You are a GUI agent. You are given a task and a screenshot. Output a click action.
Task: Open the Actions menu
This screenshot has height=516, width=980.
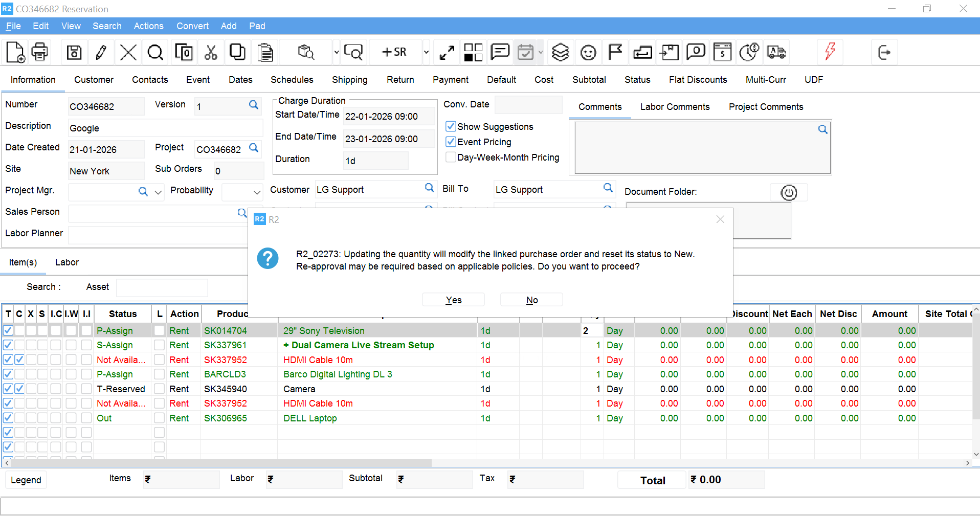tap(148, 26)
